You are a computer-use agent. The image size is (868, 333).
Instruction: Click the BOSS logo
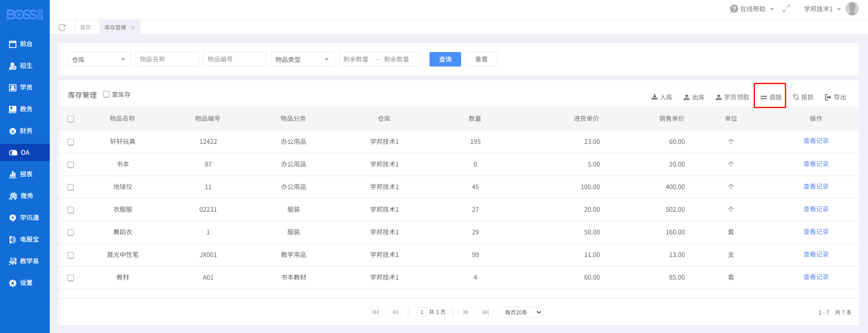click(25, 14)
